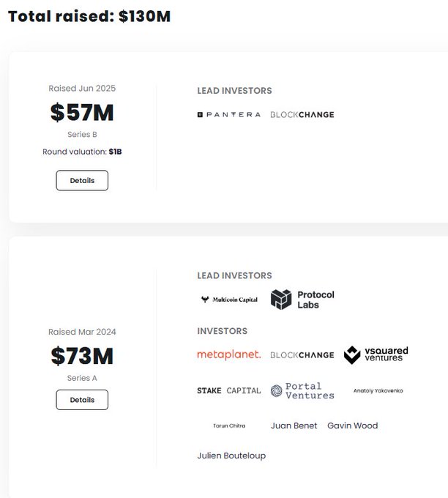The width and height of the screenshot is (448, 498).
Task: Click the Stake Capital logo
Action: [x=228, y=390]
